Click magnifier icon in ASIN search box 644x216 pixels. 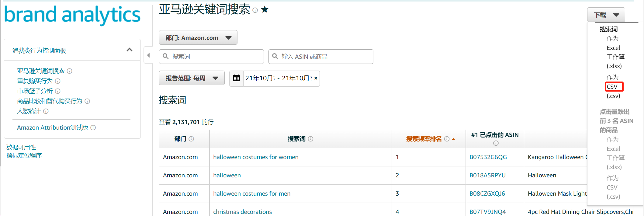tap(275, 56)
